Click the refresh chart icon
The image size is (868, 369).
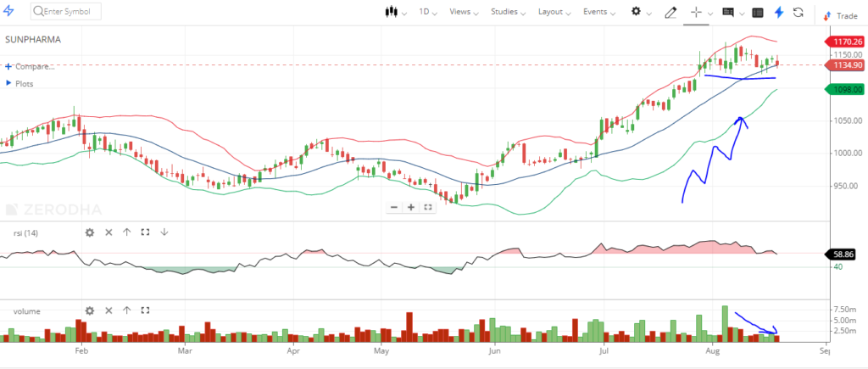tap(798, 12)
